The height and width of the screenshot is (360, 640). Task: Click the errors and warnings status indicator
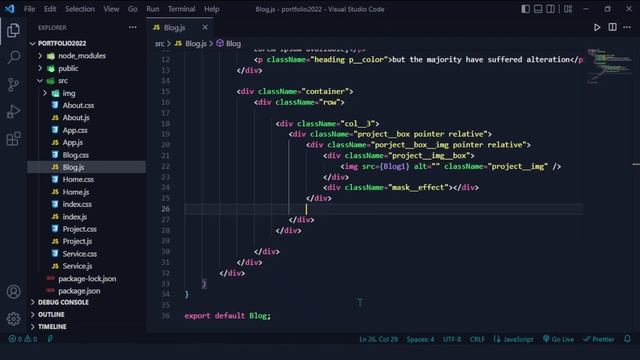tap(23, 339)
